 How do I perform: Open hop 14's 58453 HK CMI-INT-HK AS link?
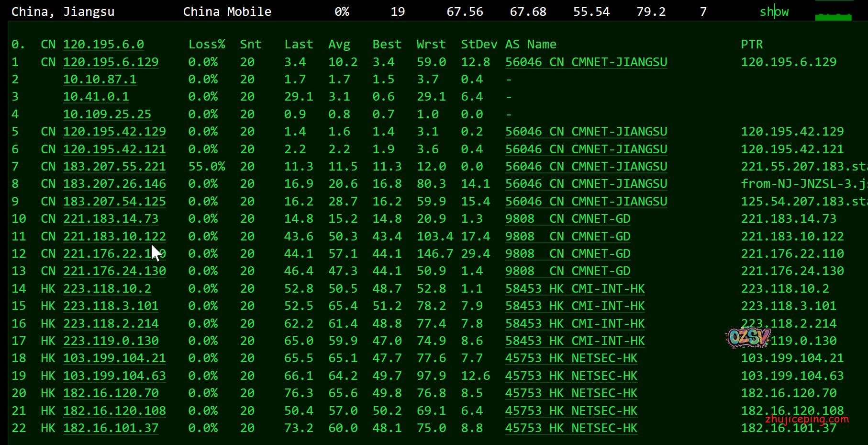575,289
